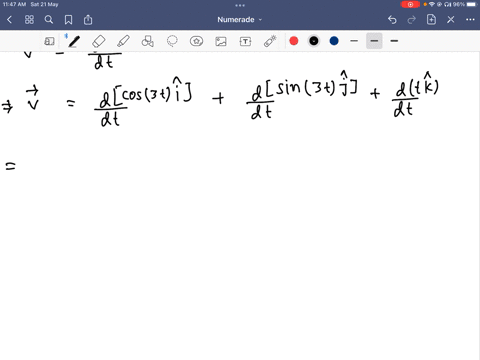Tap the battery status icon
The width and height of the screenshot is (480, 360).
(472, 5)
